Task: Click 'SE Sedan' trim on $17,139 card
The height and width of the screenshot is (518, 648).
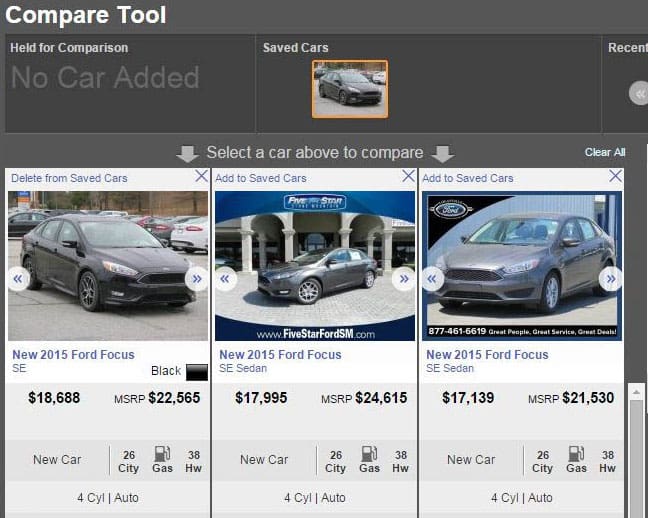Action: 450,368
